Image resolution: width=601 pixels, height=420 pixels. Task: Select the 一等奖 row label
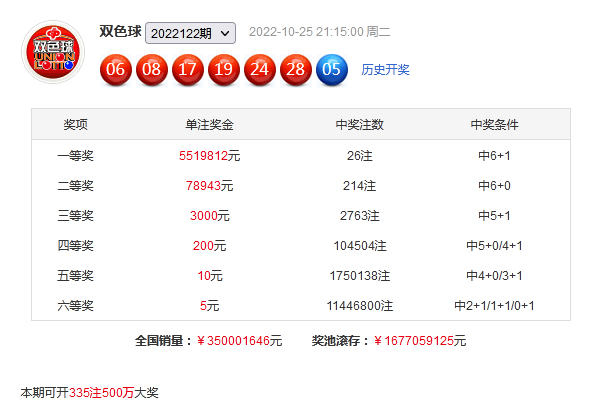76,156
